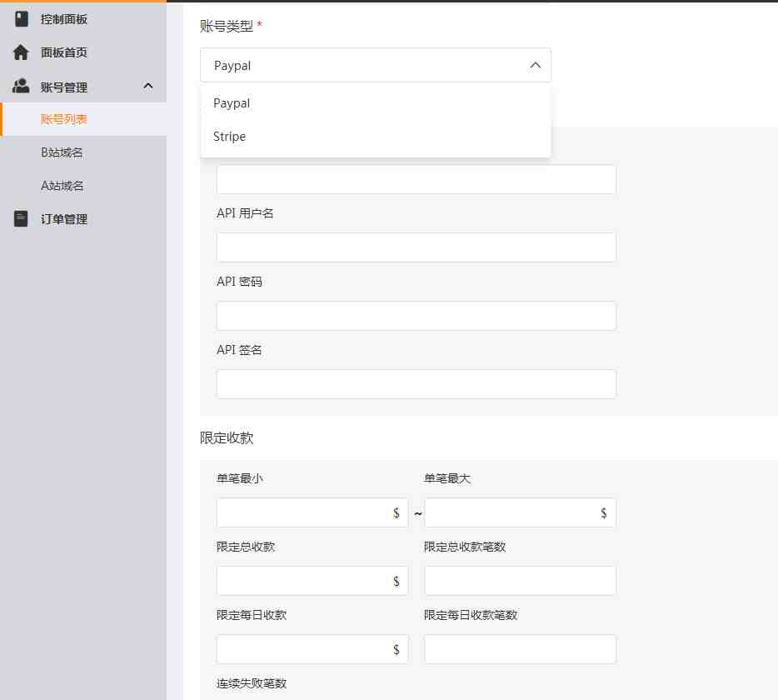Click the 限定每日收款笔数 field
Image resolution: width=778 pixels, height=700 pixels.
pos(520,649)
